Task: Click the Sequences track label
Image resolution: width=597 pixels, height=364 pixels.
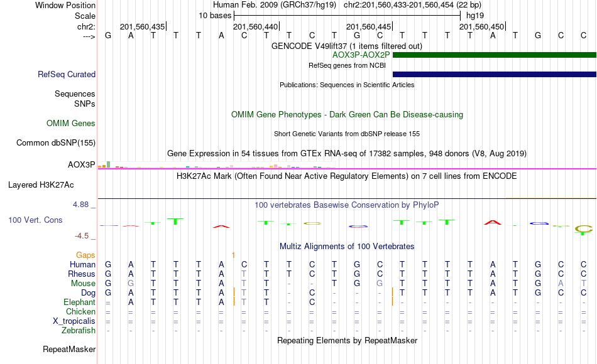Action: pos(75,94)
